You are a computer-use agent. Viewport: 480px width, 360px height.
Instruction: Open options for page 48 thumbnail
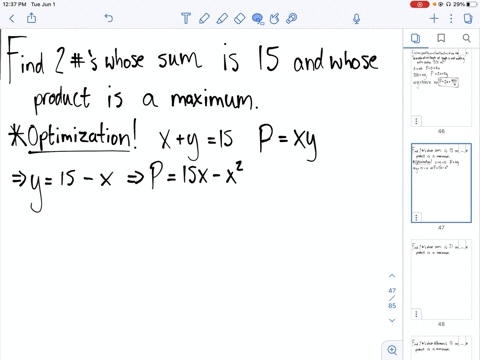(416, 314)
